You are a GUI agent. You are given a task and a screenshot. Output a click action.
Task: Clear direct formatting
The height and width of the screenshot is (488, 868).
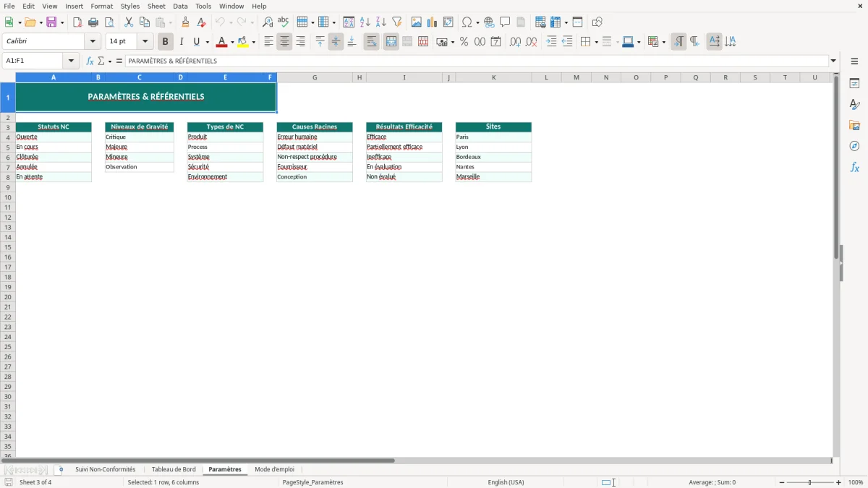pyautogui.click(x=201, y=22)
